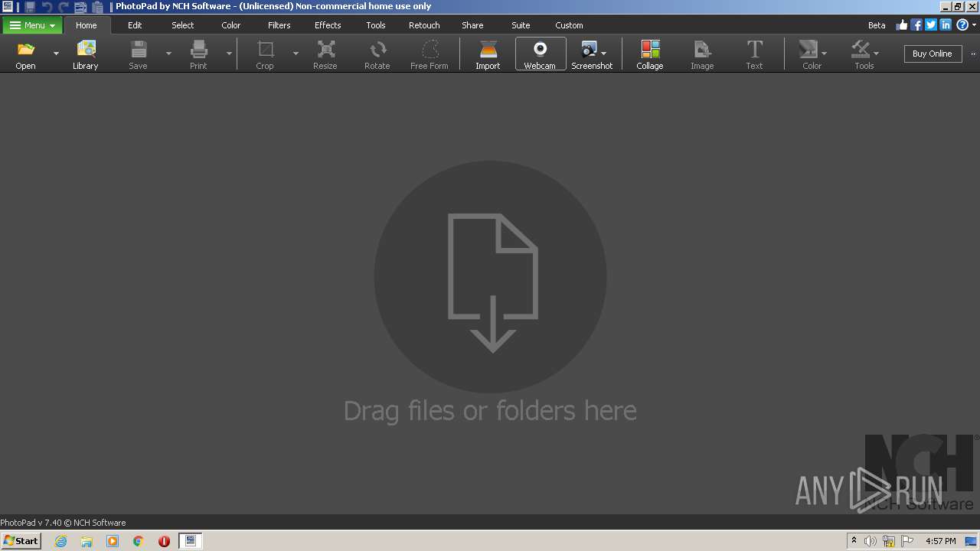Select the Free Form tool
The width and height of the screenshot is (980, 551).
point(430,54)
